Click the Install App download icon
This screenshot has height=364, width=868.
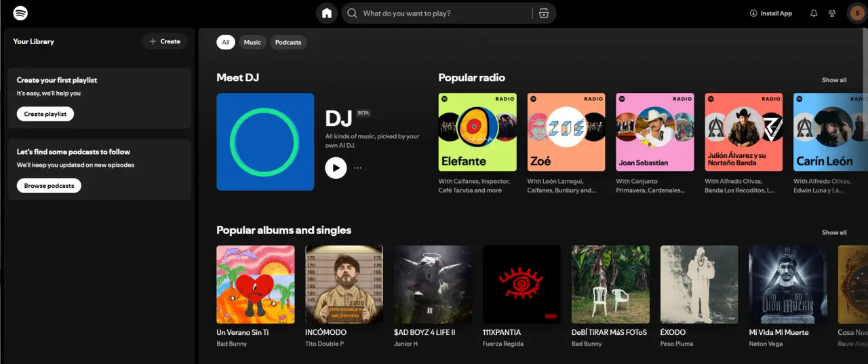[x=753, y=13]
